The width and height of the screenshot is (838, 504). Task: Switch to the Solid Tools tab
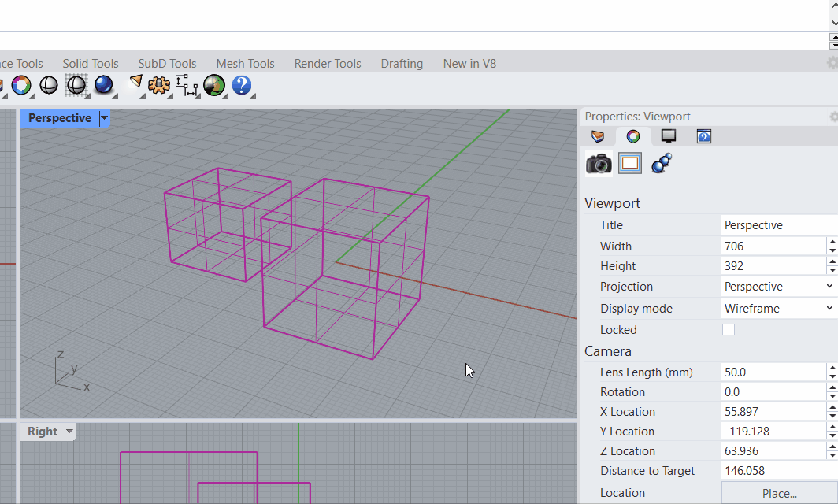[91, 64]
